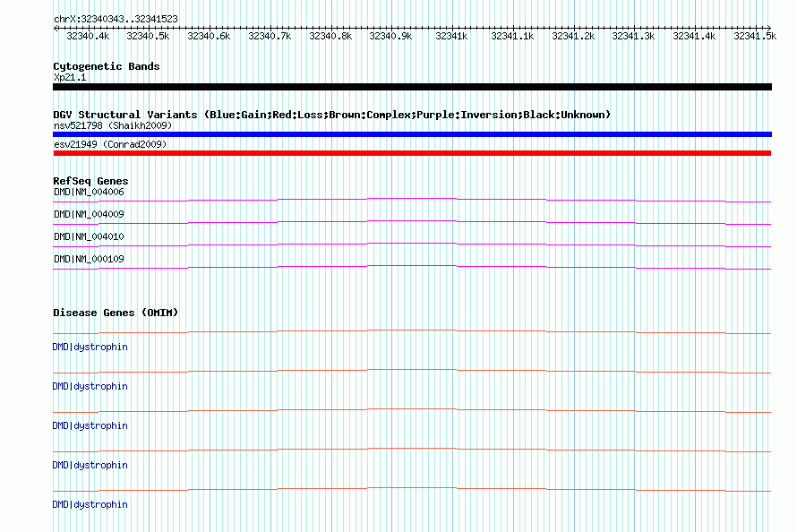Click the DMD|NM_004010 transcript label

click(x=89, y=236)
